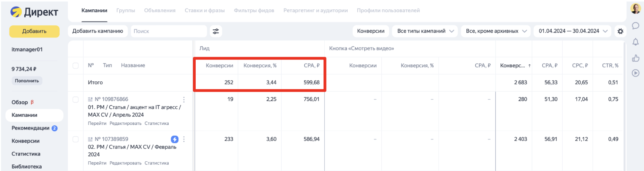This screenshot has height=171, width=644.
Task: Toggle the select-all campaigns checkbox
Action: (76, 65)
